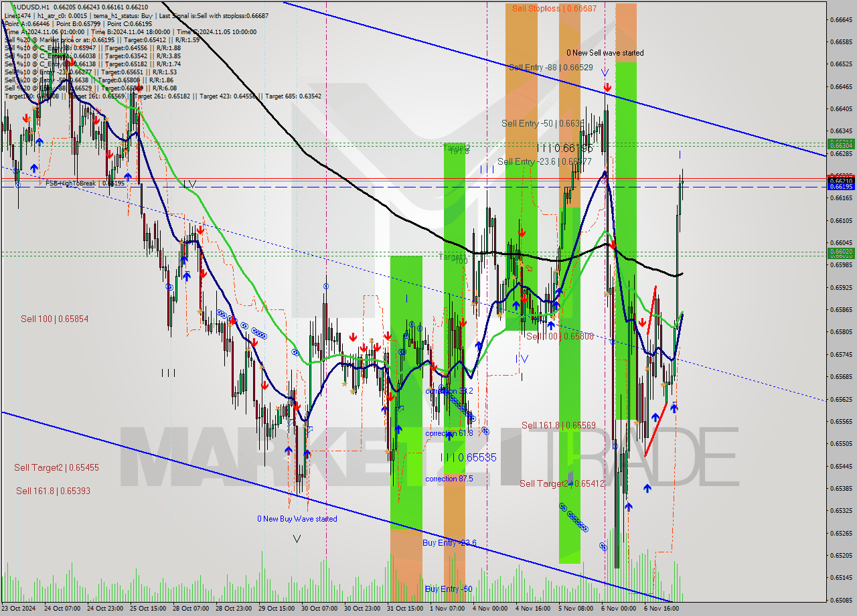
Task: Click the 'I I I 0.66195' price label
Action: tap(564, 147)
